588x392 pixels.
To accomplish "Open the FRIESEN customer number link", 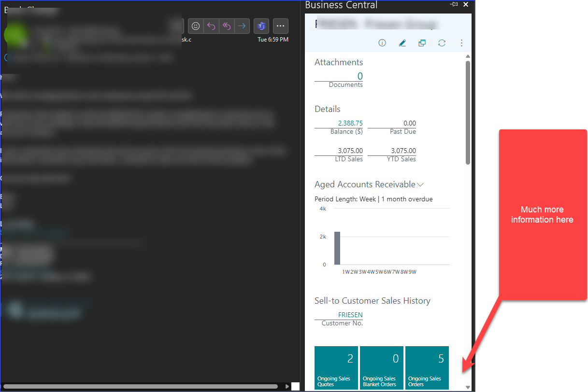I will pyautogui.click(x=350, y=315).
